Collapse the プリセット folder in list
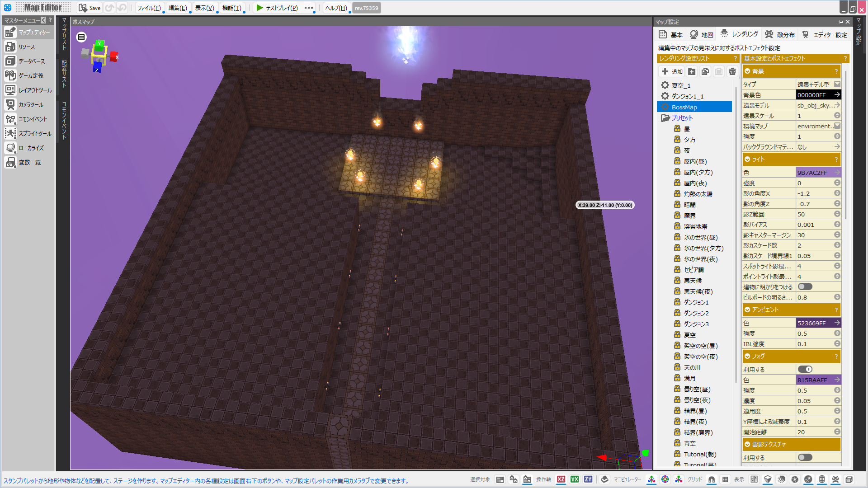The height and width of the screenshot is (488, 868). (x=665, y=118)
